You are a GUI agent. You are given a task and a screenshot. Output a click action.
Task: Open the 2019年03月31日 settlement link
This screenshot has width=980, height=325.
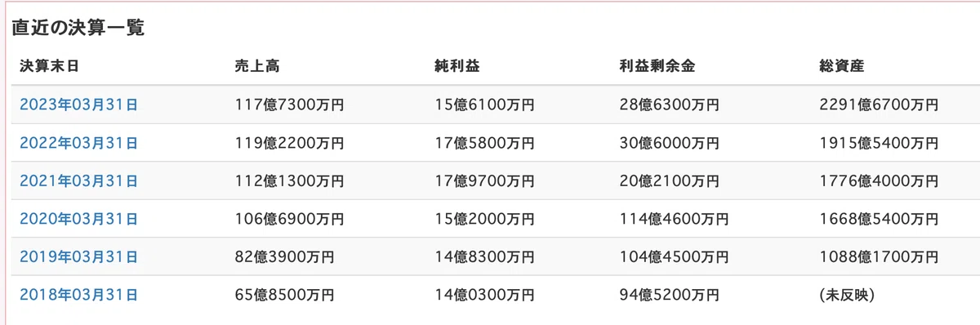78,256
